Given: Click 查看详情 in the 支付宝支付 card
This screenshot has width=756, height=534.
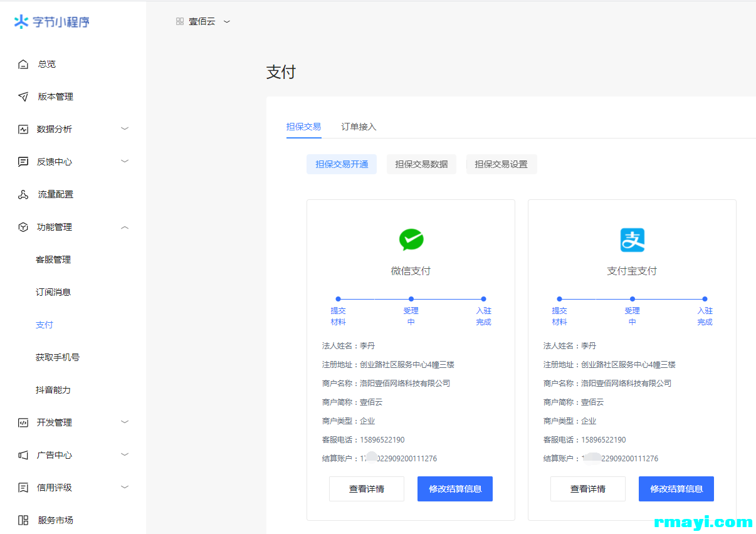Looking at the screenshot, I should (x=588, y=489).
